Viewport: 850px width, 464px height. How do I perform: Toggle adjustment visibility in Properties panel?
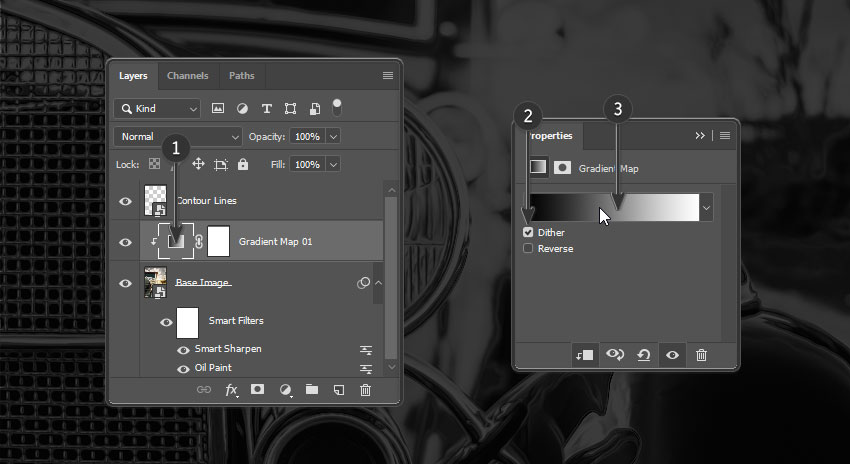pos(672,355)
